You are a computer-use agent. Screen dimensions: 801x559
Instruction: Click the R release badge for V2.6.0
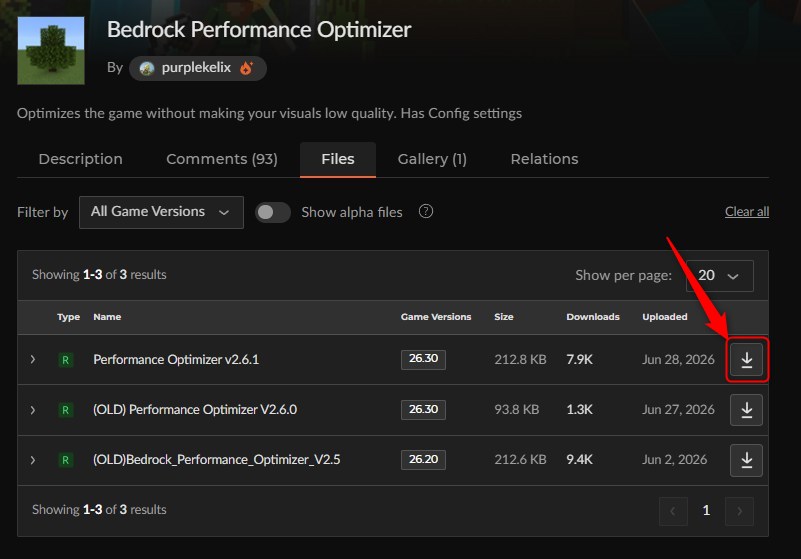click(65, 410)
